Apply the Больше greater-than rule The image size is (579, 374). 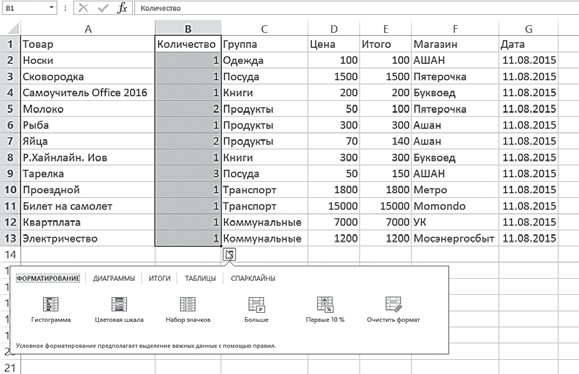tap(256, 310)
